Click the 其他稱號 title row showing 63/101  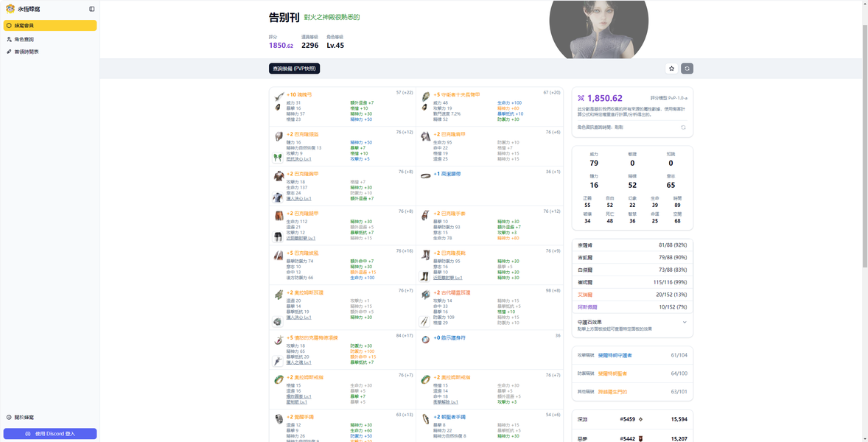point(632,392)
